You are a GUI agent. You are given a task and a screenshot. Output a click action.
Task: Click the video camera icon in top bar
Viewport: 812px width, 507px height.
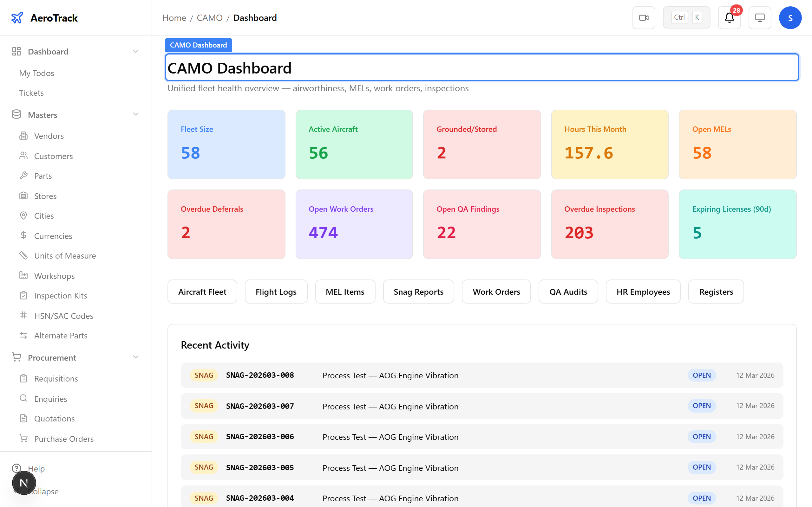(x=644, y=17)
